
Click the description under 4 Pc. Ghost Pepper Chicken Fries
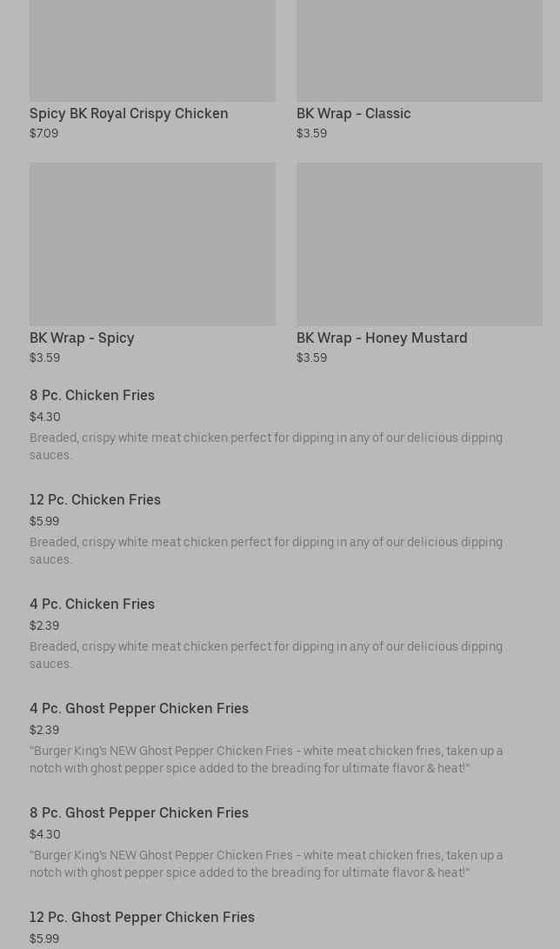266,759
